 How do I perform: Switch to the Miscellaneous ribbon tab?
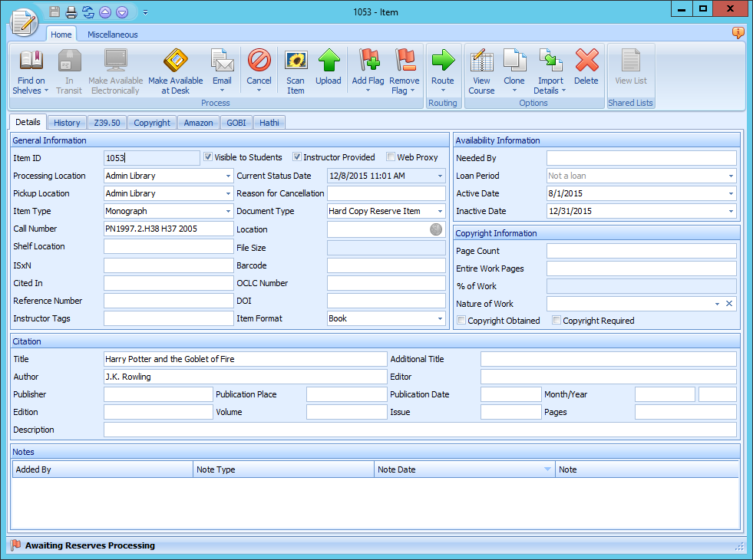click(x=112, y=34)
